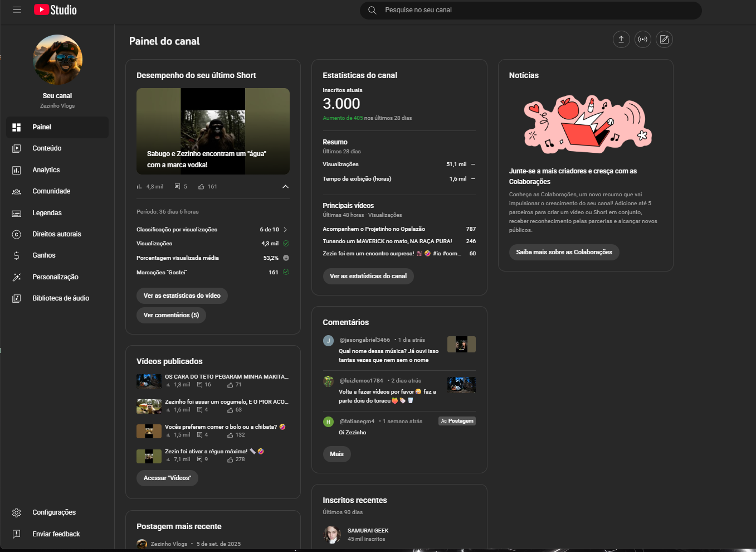Click the go live icon
The image size is (756, 552).
[643, 40]
